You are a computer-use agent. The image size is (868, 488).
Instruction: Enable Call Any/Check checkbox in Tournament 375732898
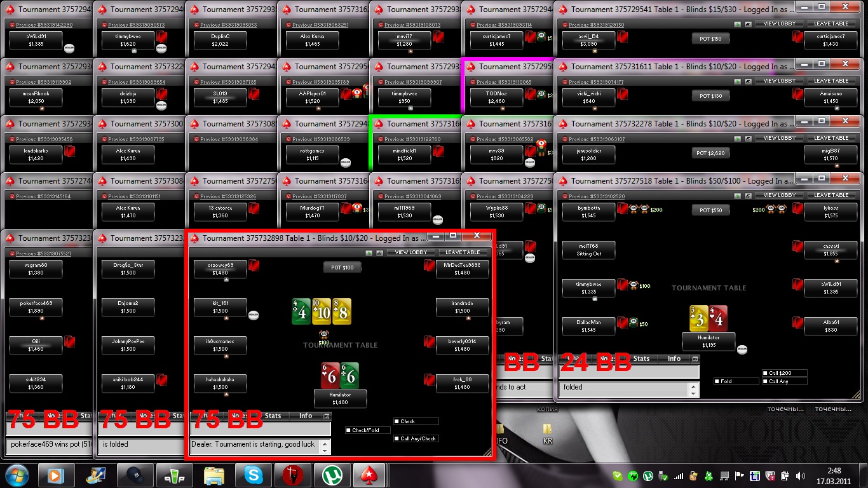[397, 438]
